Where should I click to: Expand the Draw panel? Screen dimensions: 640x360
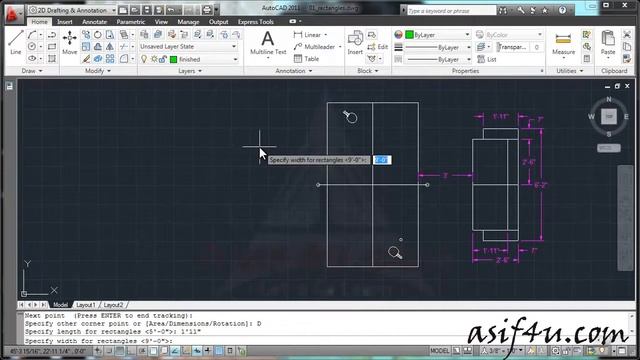[x=32, y=71]
